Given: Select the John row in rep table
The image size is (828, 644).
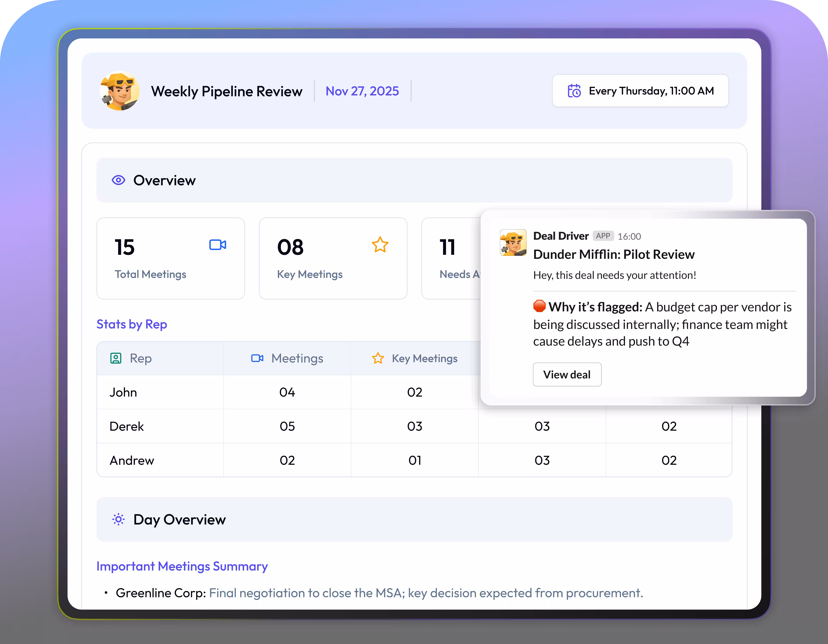Looking at the screenshot, I should click(123, 392).
